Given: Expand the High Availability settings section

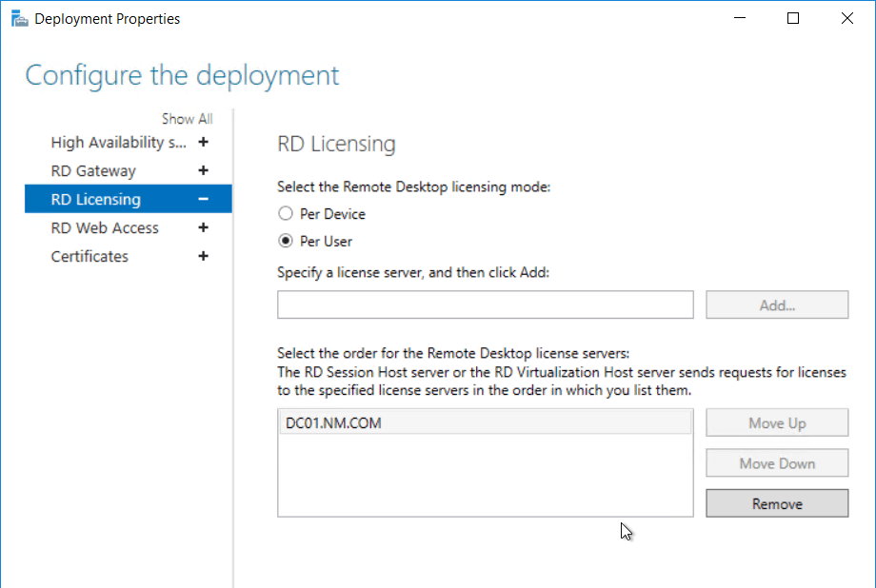Looking at the screenshot, I should pos(203,142).
